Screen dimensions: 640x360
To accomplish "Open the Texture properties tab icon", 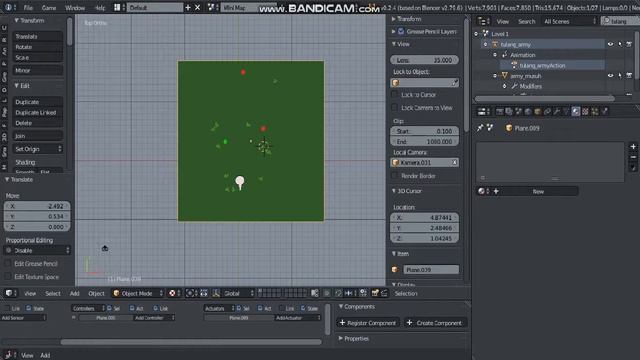I will (x=585, y=111).
